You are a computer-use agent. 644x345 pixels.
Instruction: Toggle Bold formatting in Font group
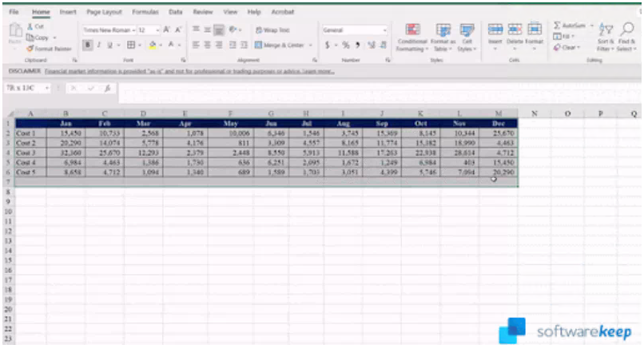[x=85, y=46]
